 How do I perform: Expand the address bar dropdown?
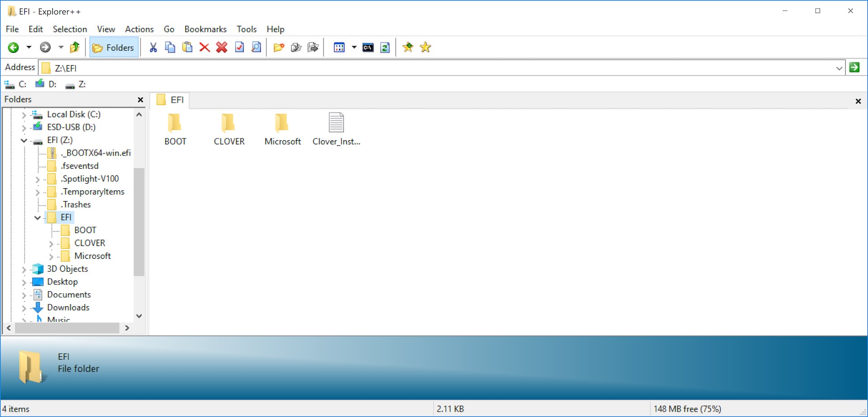(839, 68)
